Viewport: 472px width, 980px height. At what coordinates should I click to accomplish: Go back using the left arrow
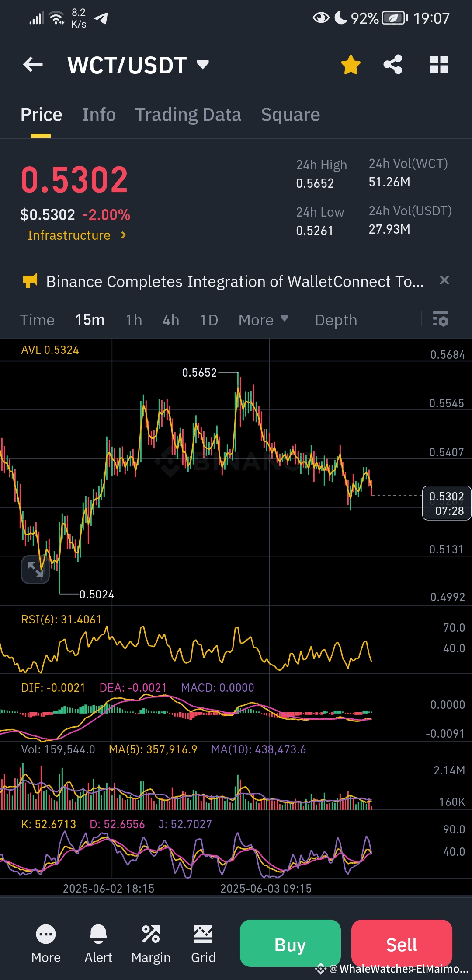coord(33,65)
